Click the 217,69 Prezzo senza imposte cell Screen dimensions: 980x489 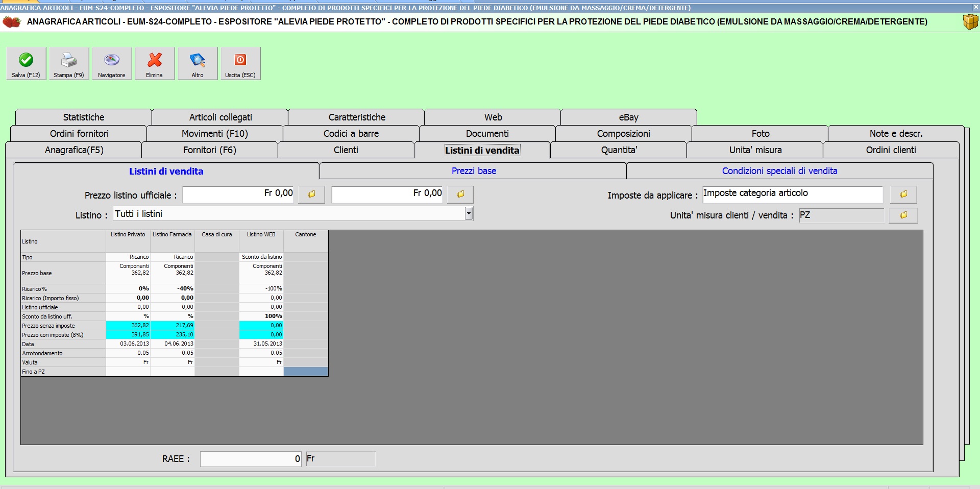pos(173,326)
